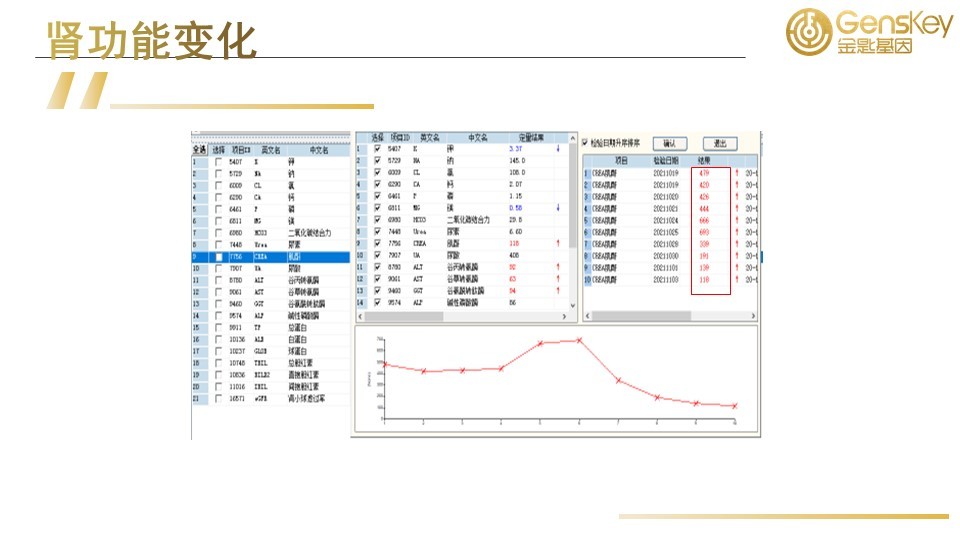
Task: Toggle the 检验日期升序排序 date-sort checkbox
Action: (x=585, y=143)
